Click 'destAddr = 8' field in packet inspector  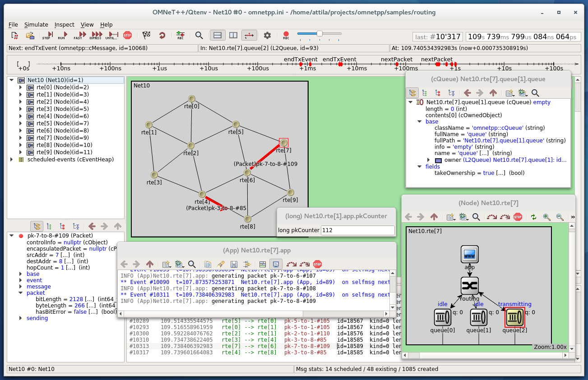click(x=57, y=261)
